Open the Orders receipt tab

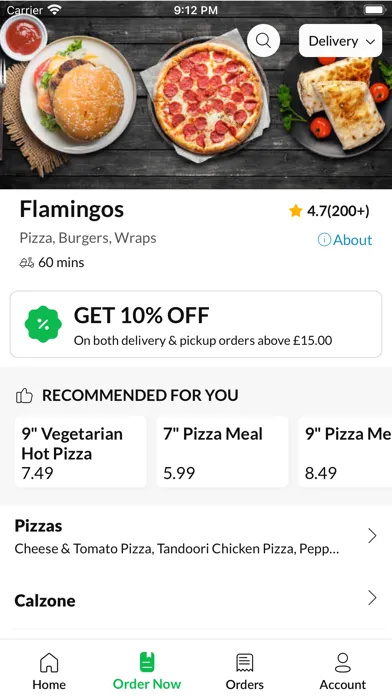[x=245, y=671]
